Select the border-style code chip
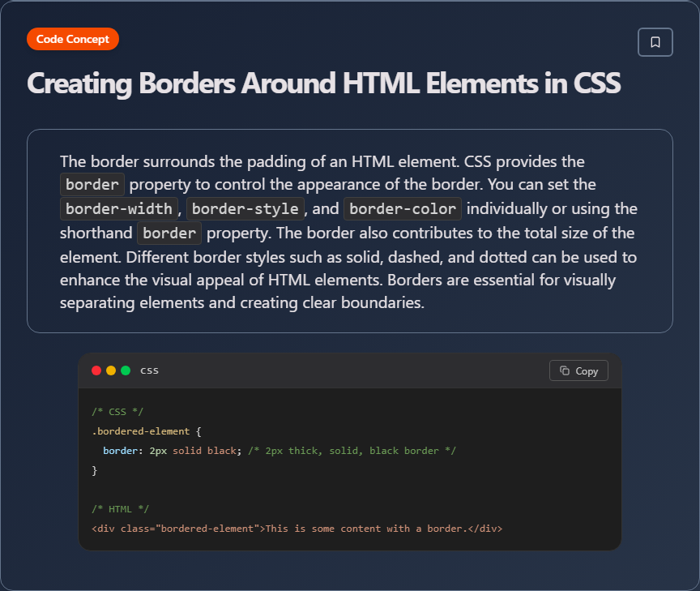 coord(245,208)
